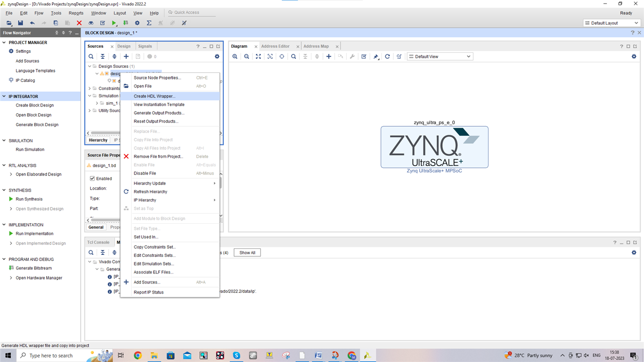Image resolution: width=644 pixels, height=362 pixels.
Task: Open the Default View dropdown in Diagram
Action: click(x=440, y=56)
